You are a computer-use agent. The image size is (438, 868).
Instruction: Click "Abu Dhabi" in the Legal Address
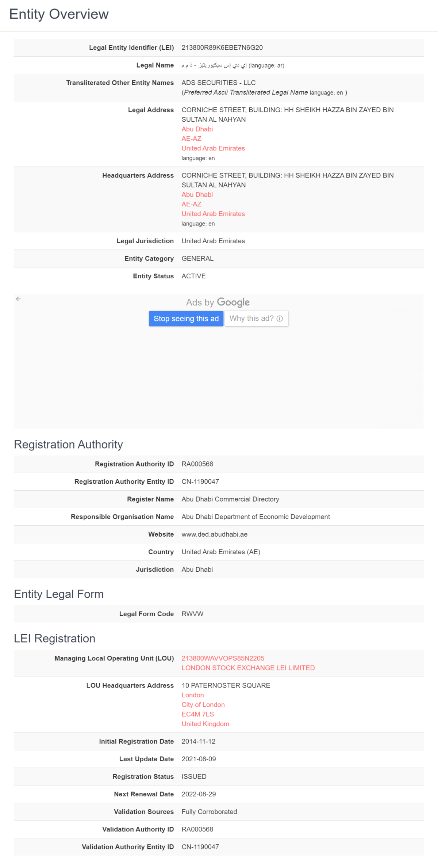click(197, 129)
